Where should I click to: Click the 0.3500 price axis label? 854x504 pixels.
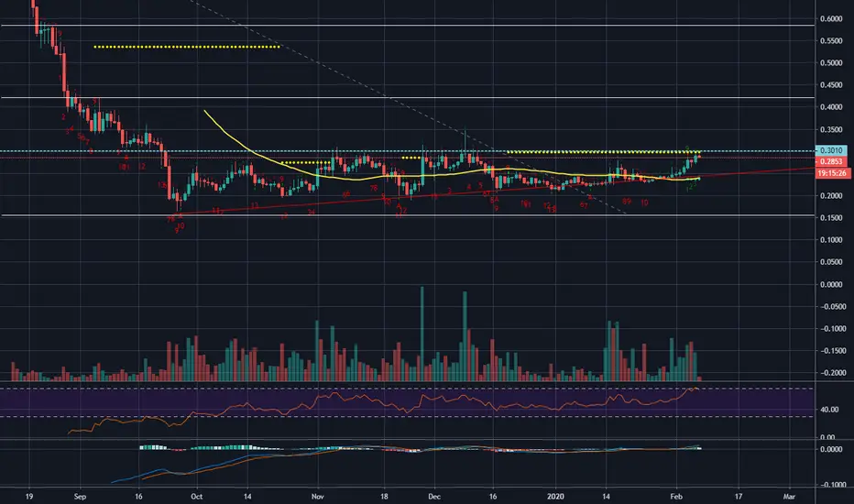tap(831, 130)
